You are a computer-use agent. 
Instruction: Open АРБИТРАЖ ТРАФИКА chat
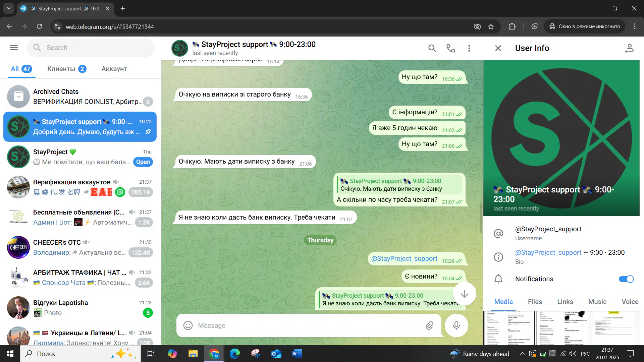point(80,278)
